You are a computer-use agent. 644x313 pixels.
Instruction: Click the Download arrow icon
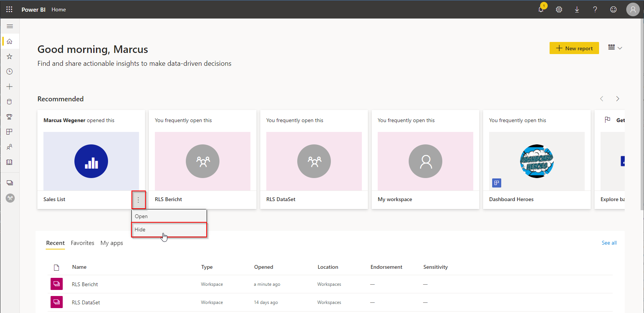[x=577, y=9]
